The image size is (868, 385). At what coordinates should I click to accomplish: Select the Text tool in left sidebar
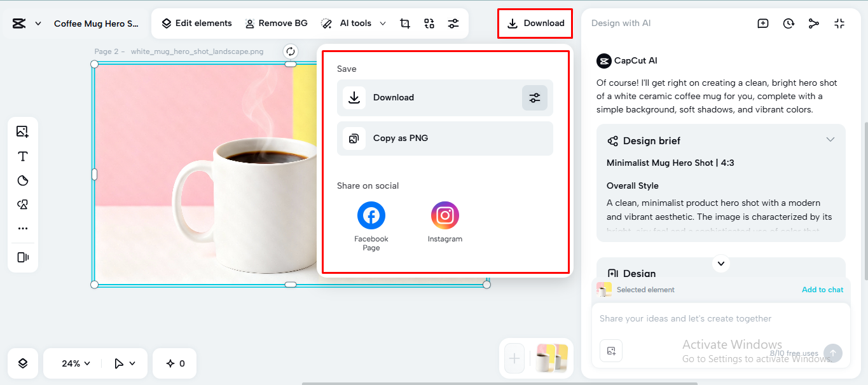point(23,156)
